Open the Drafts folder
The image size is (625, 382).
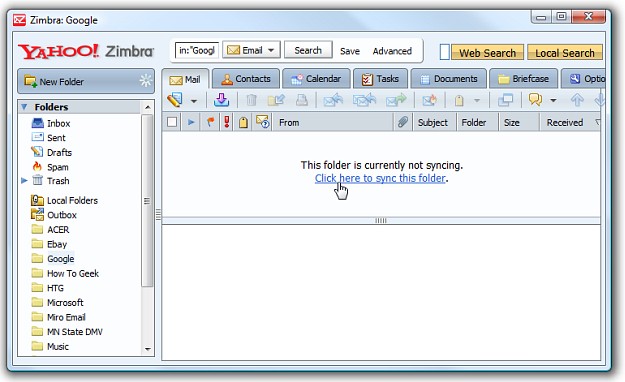click(59, 152)
